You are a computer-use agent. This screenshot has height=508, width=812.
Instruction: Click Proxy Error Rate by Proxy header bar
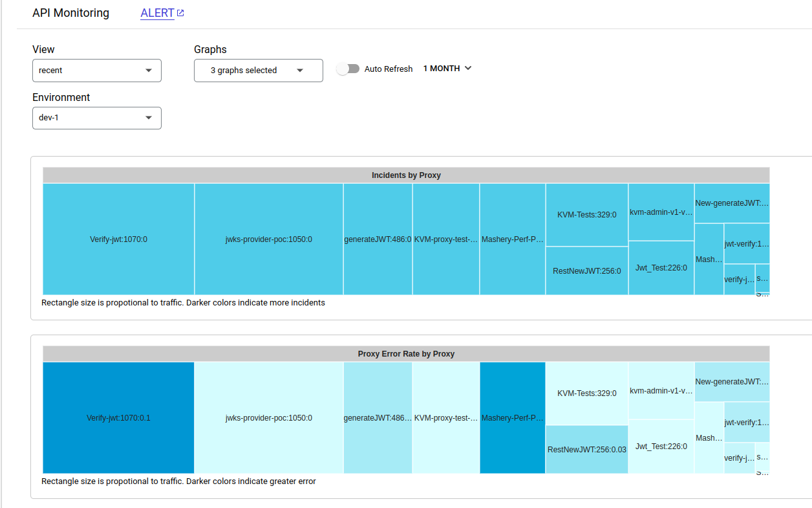pos(406,354)
